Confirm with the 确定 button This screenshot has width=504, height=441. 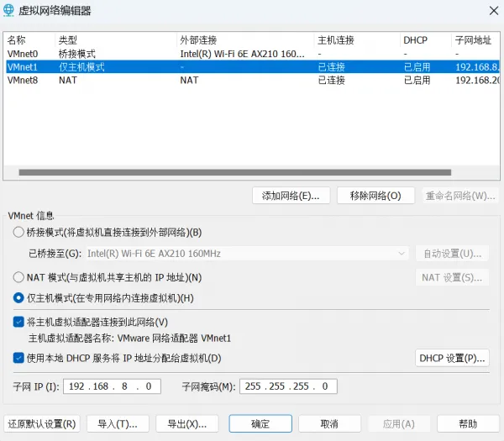260,423
